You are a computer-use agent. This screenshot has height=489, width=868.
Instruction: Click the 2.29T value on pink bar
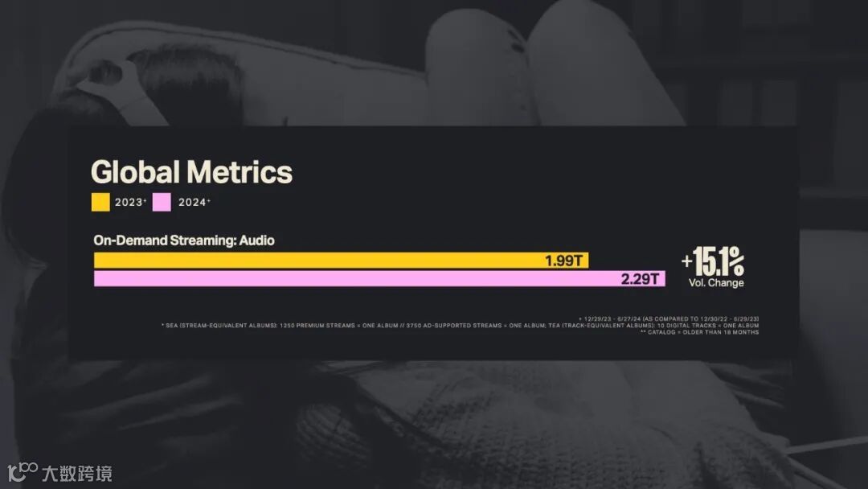(x=640, y=278)
